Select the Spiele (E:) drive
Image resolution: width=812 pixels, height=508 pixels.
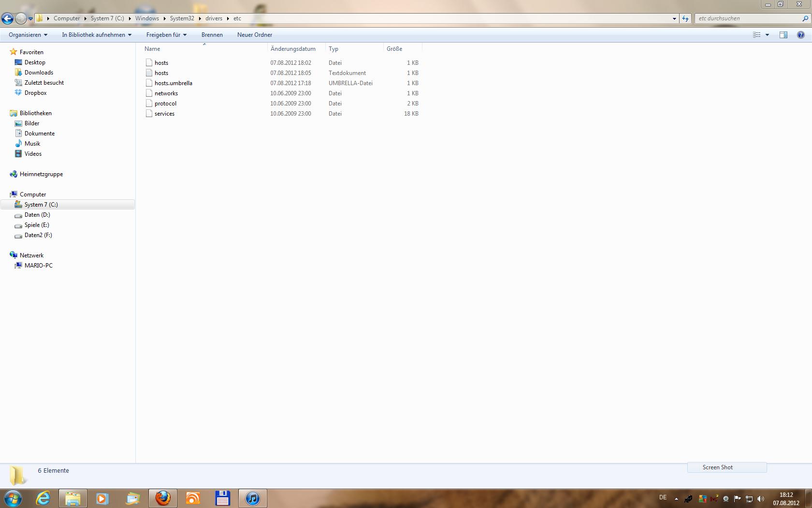[x=37, y=225]
